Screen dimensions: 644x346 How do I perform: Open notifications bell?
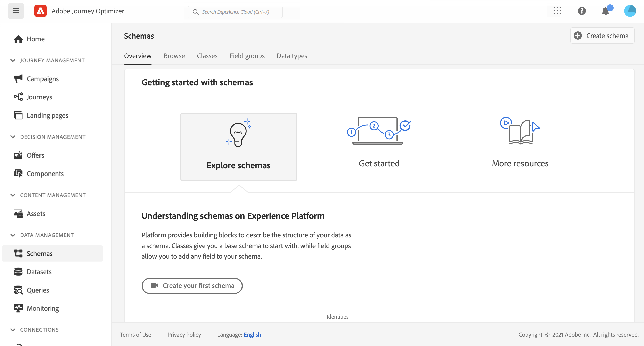(x=606, y=11)
